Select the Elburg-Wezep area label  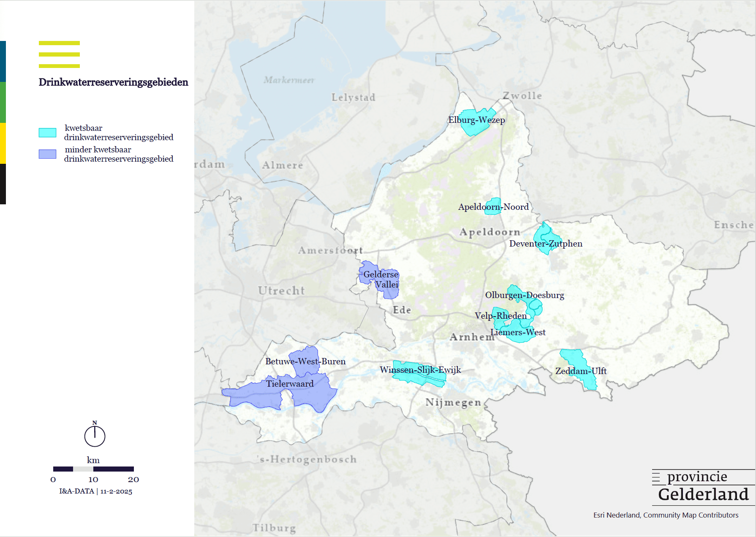[x=476, y=120]
